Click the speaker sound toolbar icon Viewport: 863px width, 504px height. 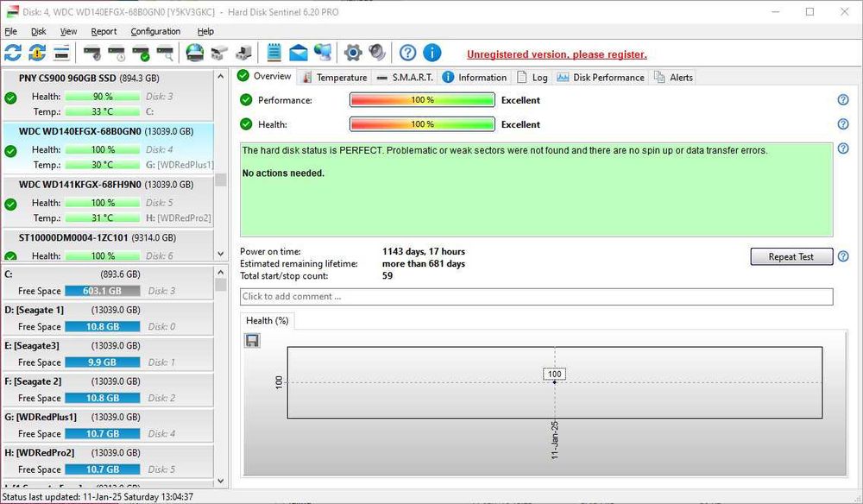click(x=377, y=53)
